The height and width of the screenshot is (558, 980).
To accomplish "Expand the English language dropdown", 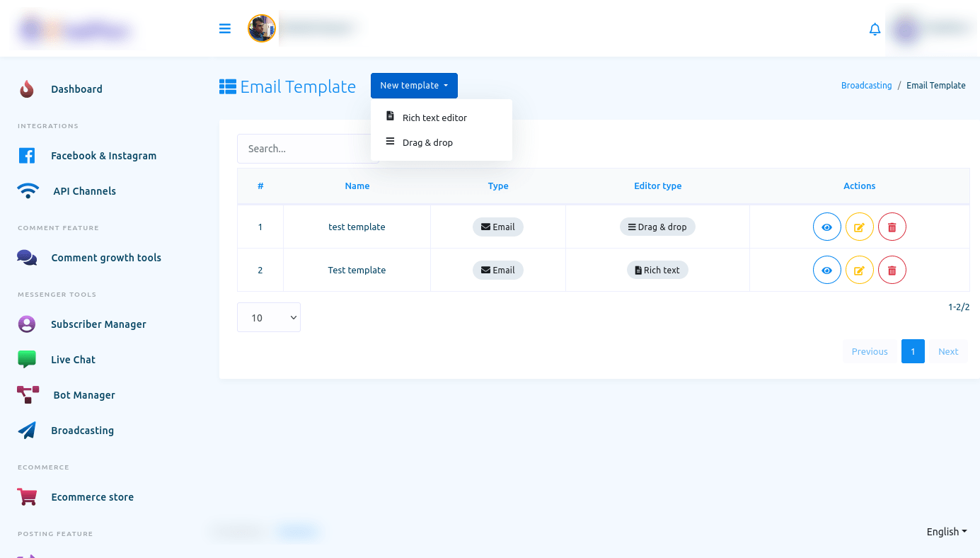I will pyautogui.click(x=946, y=532).
